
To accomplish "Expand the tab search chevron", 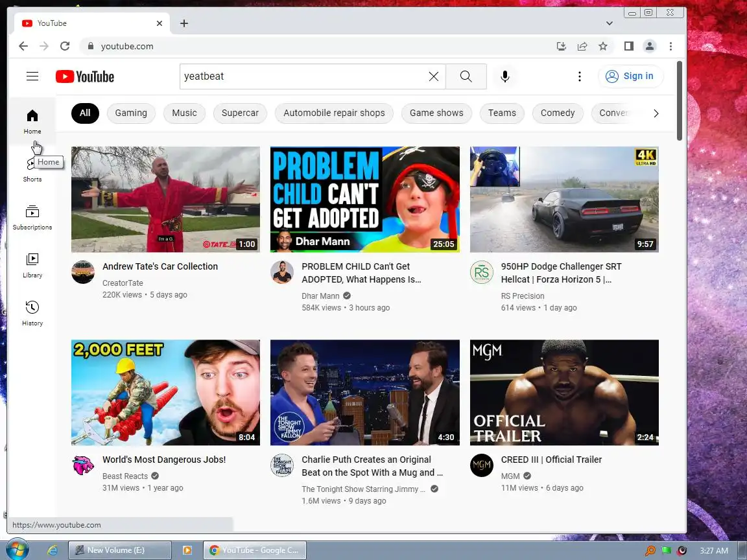I will coord(610,23).
